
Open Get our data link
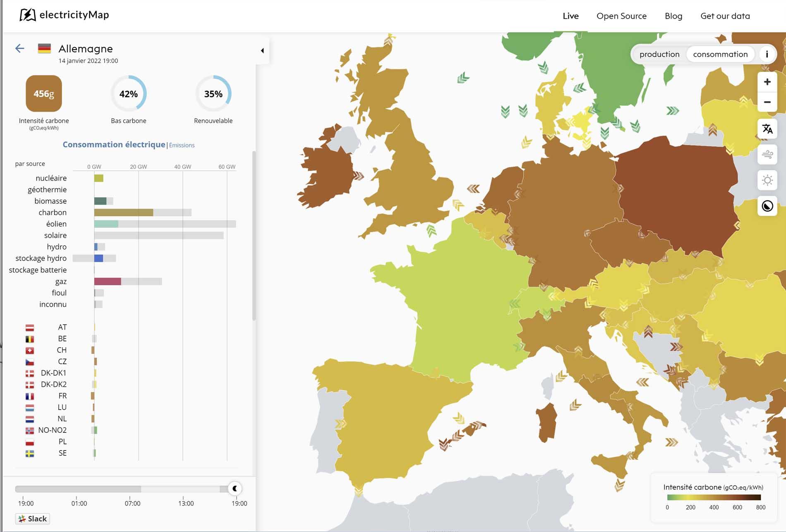725,16
